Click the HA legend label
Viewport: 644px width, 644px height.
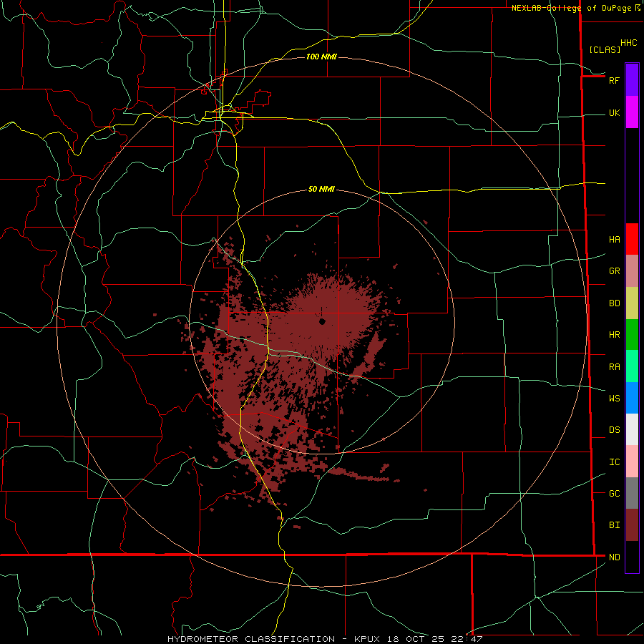tap(614, 239)
